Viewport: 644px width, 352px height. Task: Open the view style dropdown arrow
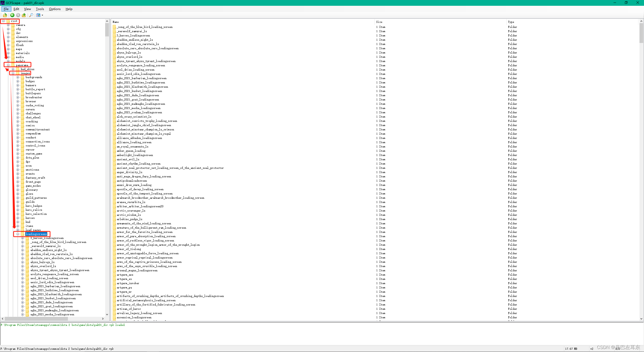(x=42, y=15)
